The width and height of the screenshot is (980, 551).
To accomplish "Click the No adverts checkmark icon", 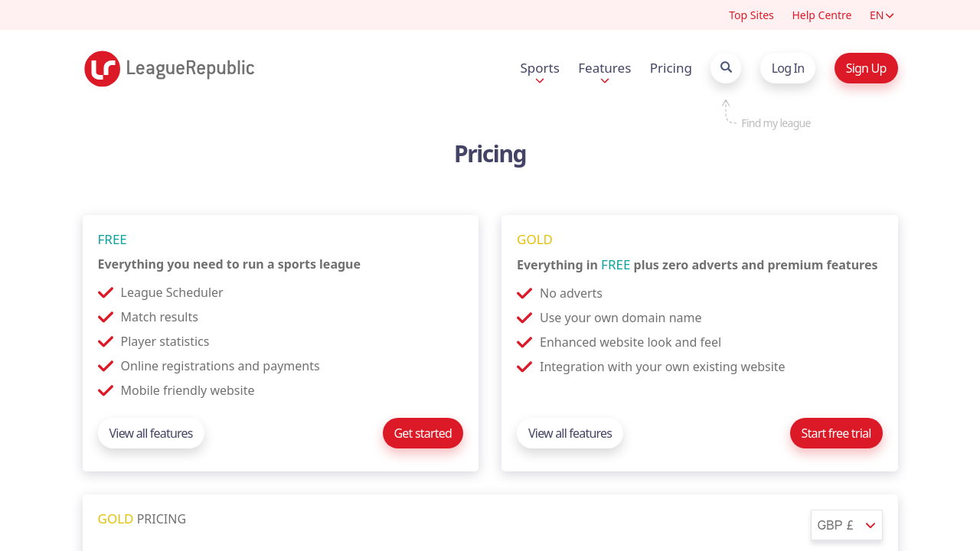I will pyautogui.click(x=524, y=293).
